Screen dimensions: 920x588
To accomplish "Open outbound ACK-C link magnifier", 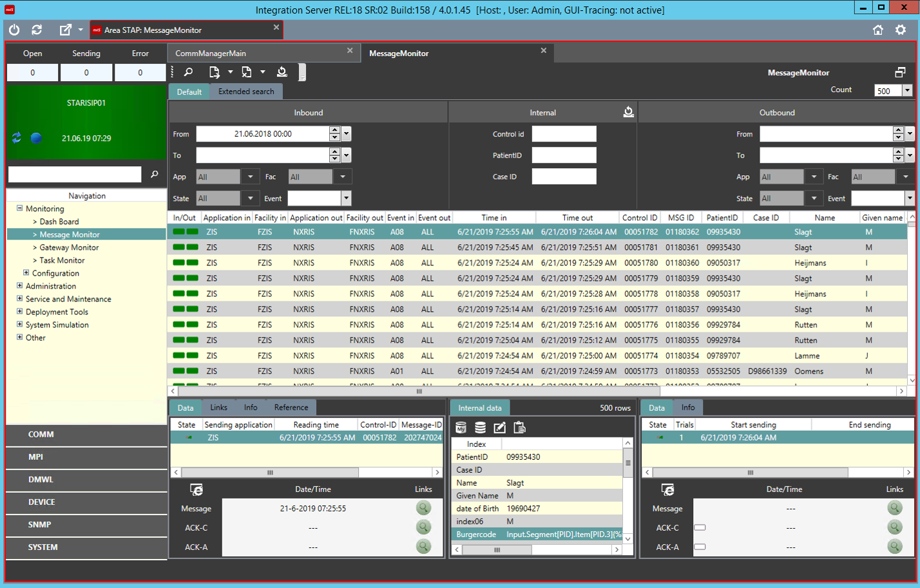I will pyautogui.click(x=895, y=527).
